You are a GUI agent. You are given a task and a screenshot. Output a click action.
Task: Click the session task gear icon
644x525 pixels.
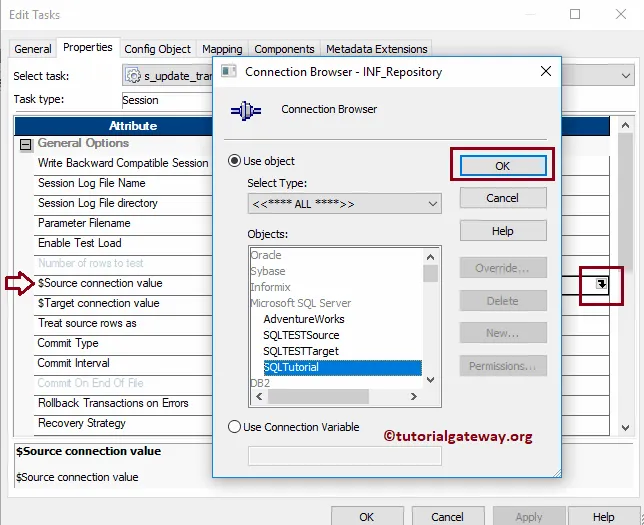point(133,75)
